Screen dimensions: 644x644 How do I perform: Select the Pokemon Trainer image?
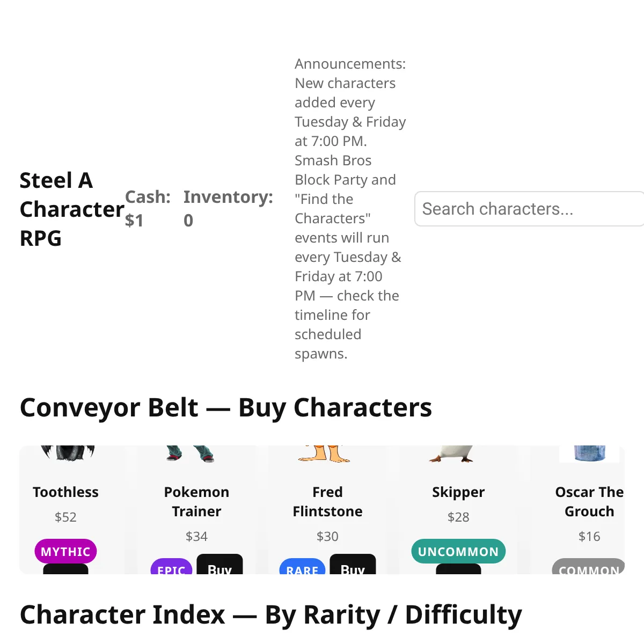coord(191,453)
